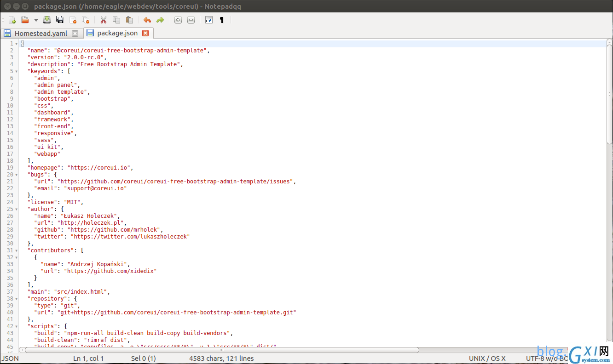Screen dimensions: 613x364
Task: Click on the "webapp" keyword line
Action: coord(47,154)
